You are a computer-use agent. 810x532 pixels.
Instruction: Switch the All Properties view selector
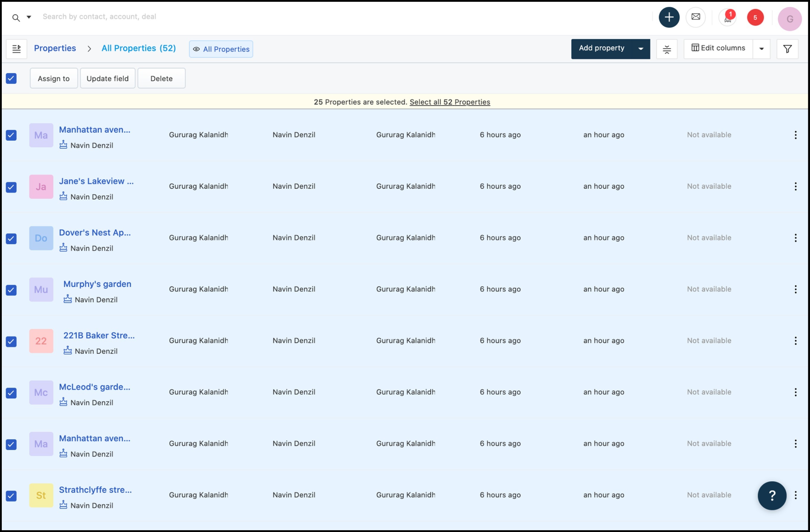click(x=221, y=49)
